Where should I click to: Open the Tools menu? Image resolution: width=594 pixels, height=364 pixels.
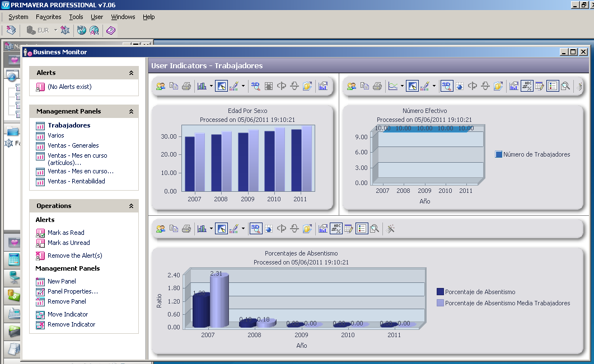[76, 17]
